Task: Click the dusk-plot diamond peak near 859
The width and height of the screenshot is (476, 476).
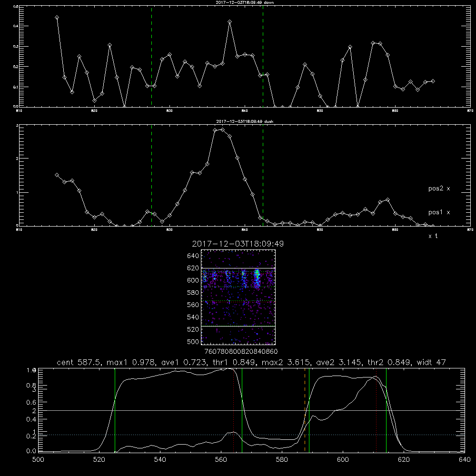Action: pyautogui.click(x=387, y=200)
